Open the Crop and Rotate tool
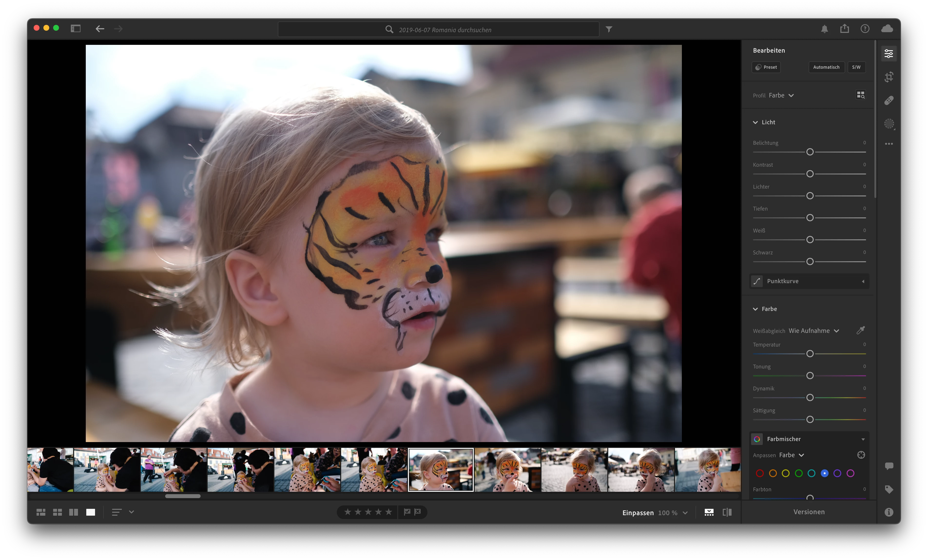Image resolution: width=928 pixels, height=560 pixels. click(889, 77)
